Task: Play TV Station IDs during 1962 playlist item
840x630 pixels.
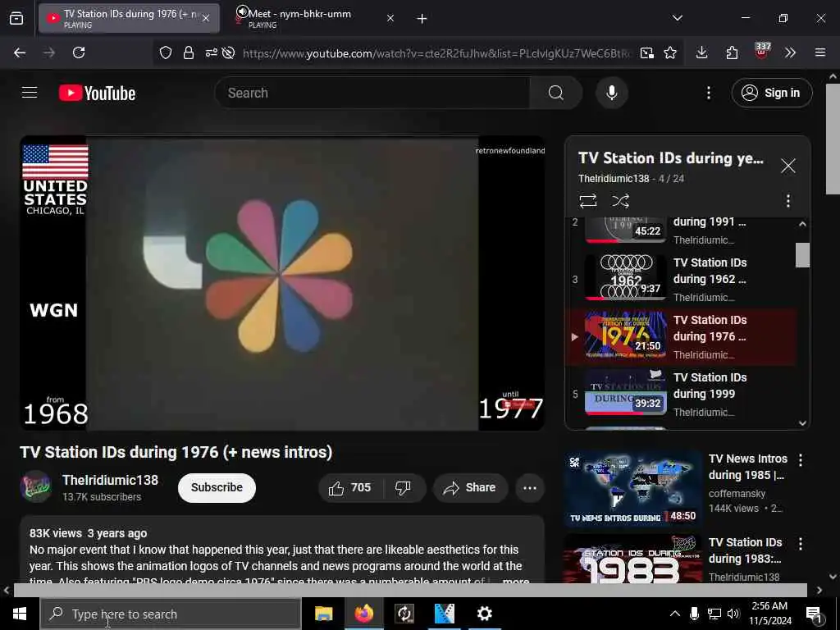Action: tap(680, 279)
